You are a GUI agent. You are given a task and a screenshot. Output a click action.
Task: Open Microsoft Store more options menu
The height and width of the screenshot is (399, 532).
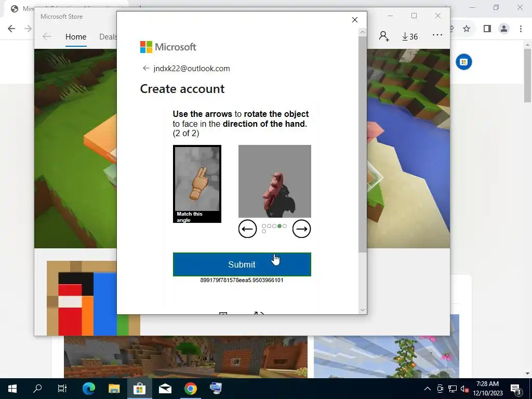coord(437,35)
